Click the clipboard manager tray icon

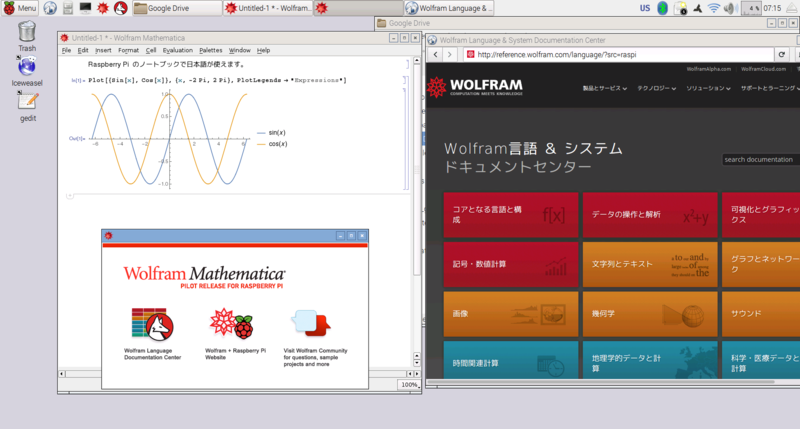pos(680,8)
